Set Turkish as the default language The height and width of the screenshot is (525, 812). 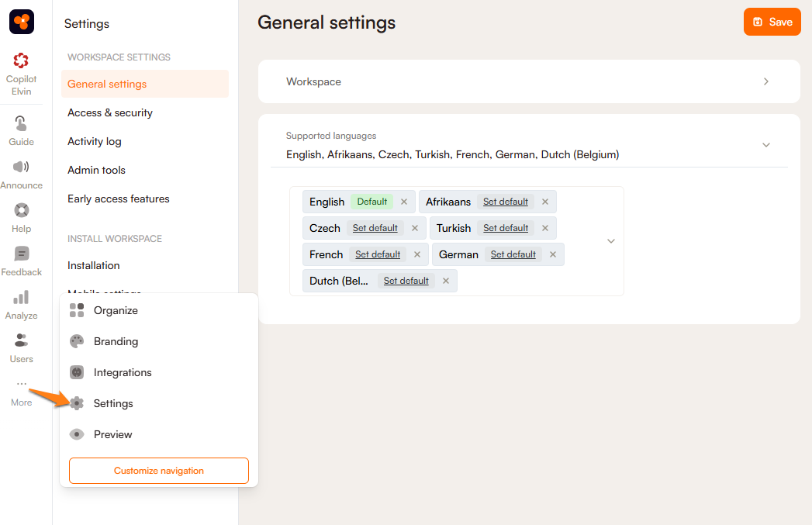[506, 228]
